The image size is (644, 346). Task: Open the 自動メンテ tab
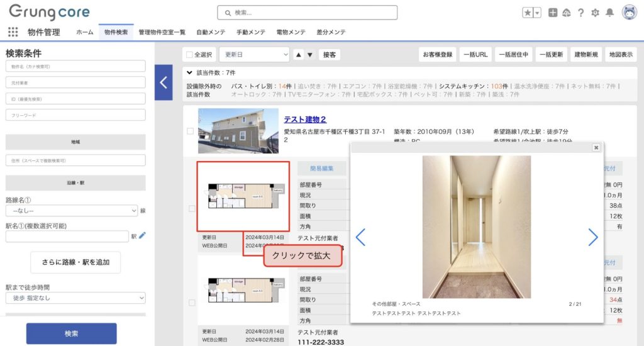(210, 32)
